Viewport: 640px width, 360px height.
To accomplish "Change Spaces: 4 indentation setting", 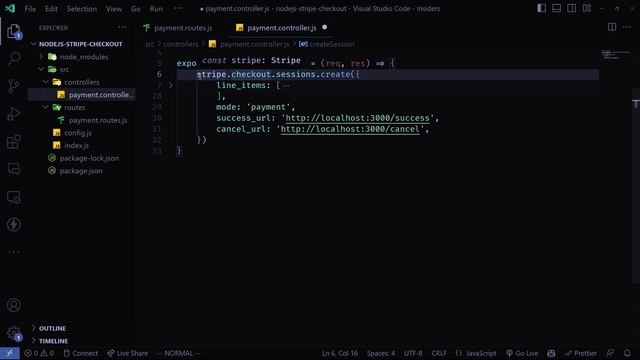I will pyautogui.click(x=380, y=353).
